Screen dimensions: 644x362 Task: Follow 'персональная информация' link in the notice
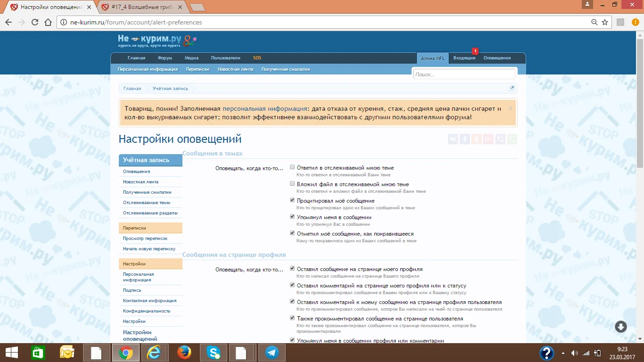click(264, 108)
